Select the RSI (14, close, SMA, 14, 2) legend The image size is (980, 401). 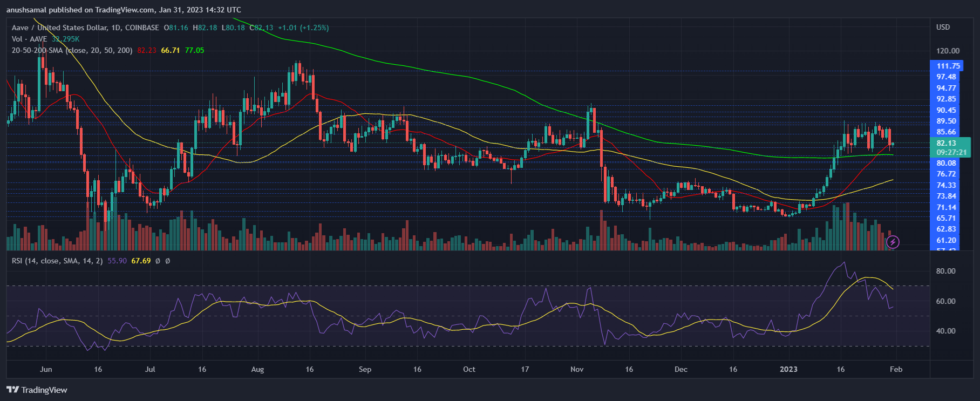click(x=57, y=261)
